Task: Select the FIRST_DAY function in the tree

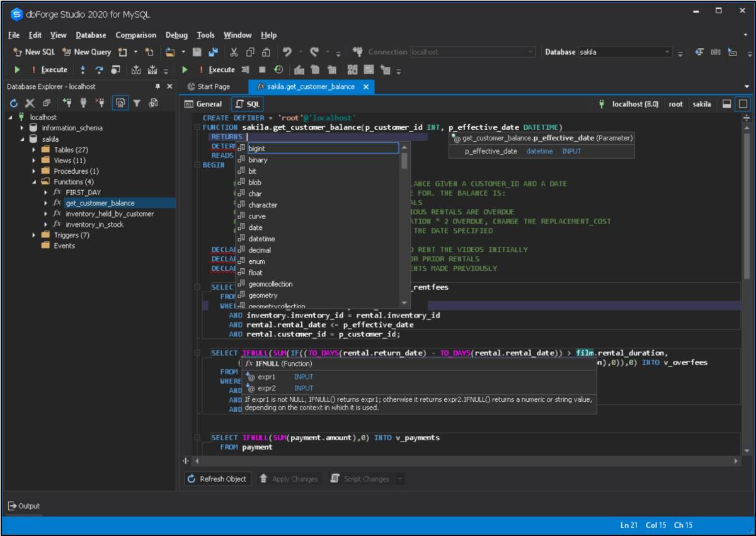Action: 83,192
